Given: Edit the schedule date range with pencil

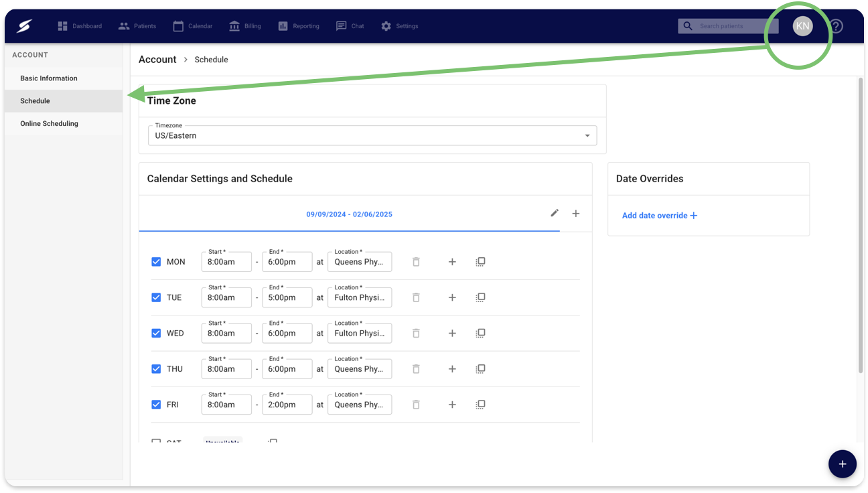Looking at the screenshot, I should point(555,213).
